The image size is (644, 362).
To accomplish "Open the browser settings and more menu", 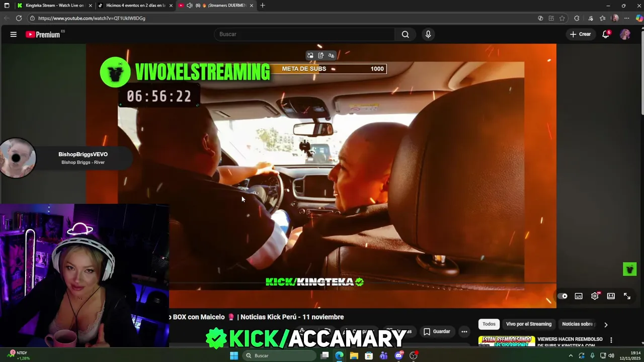I will pos(627,18).
